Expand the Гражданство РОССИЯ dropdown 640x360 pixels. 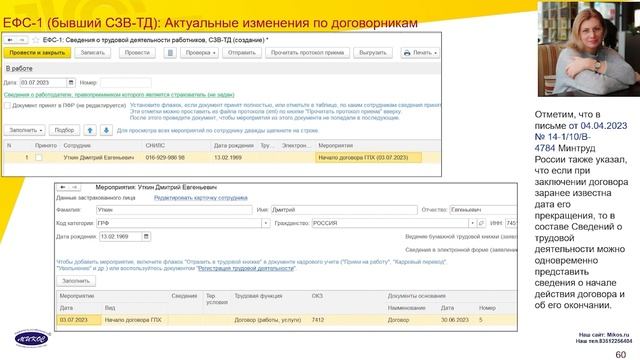(x=472, y=223)
